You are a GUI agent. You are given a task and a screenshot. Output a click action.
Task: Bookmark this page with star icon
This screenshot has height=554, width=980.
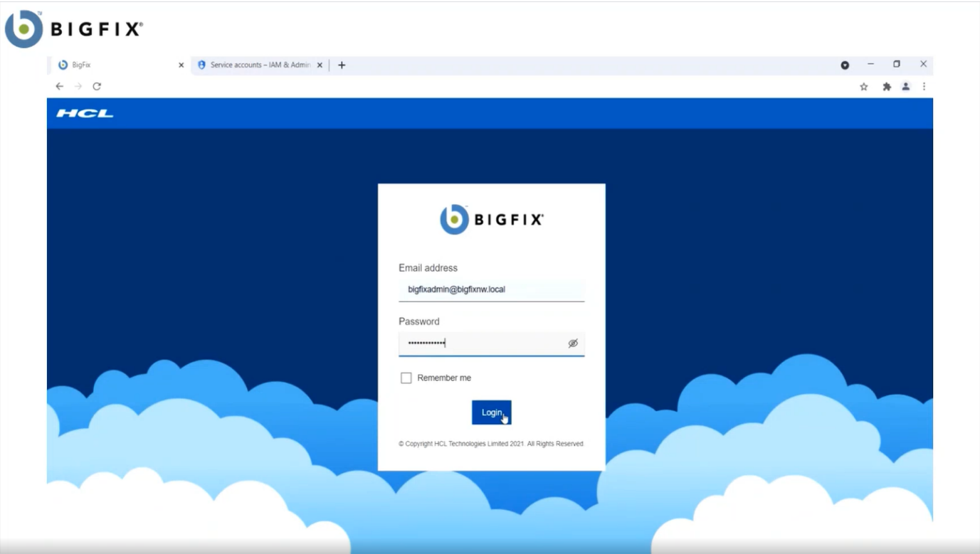864,87
